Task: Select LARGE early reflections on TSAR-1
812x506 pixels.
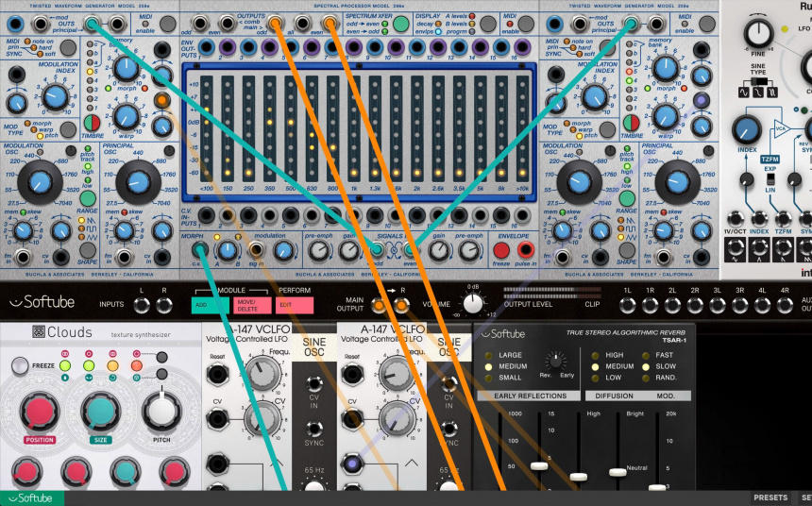Action: pos(488,355)
